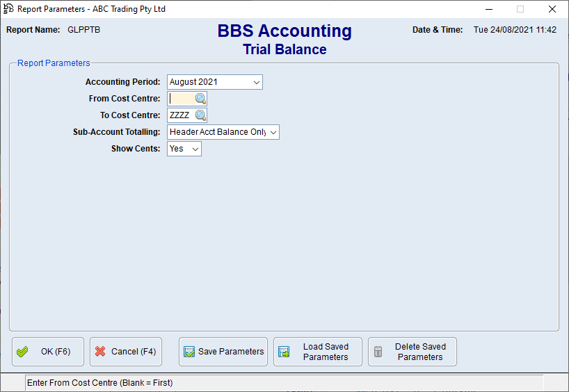Confirm with the OK (F6) button

[x=48, y=352]
